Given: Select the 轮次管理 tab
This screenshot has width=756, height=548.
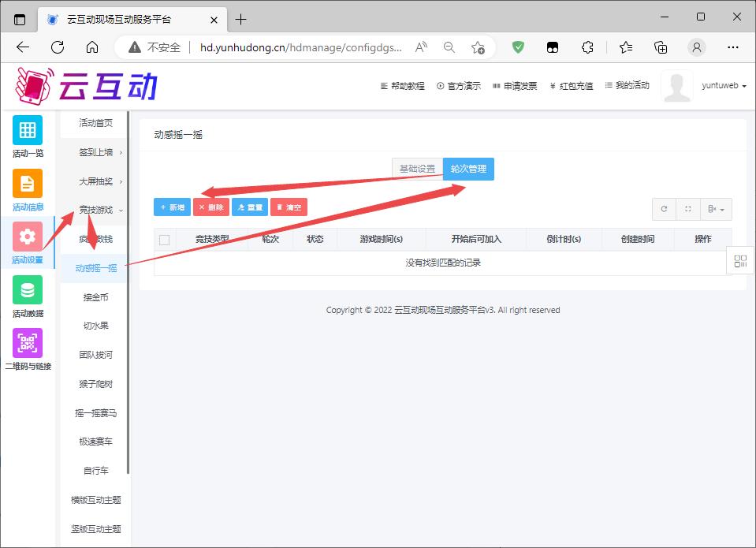Looking at the screenshot, I should pyautogui.click(x=468, y=169).
